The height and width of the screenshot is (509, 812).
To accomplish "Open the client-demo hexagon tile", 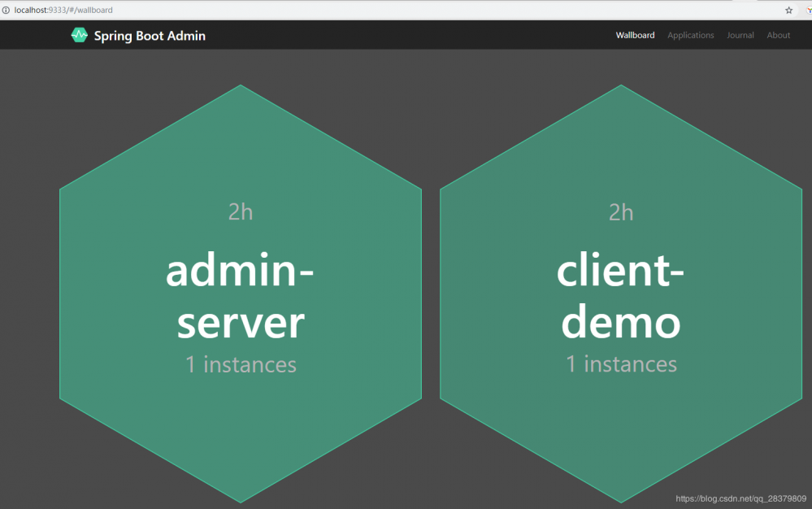I will click(x=621, y=294).
